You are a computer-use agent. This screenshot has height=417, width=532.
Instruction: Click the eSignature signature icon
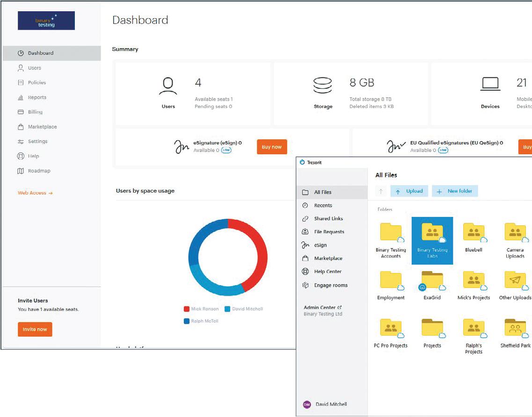point(182,147)
